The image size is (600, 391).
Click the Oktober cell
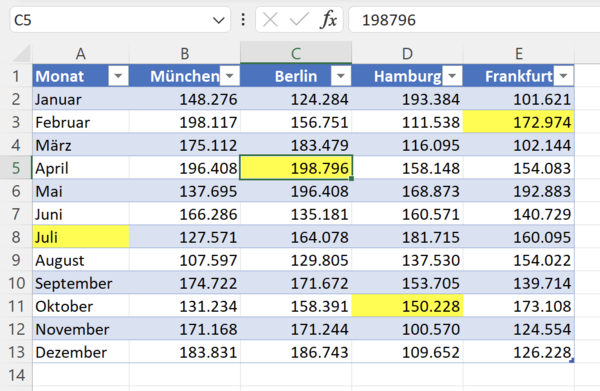click(81, 306)
